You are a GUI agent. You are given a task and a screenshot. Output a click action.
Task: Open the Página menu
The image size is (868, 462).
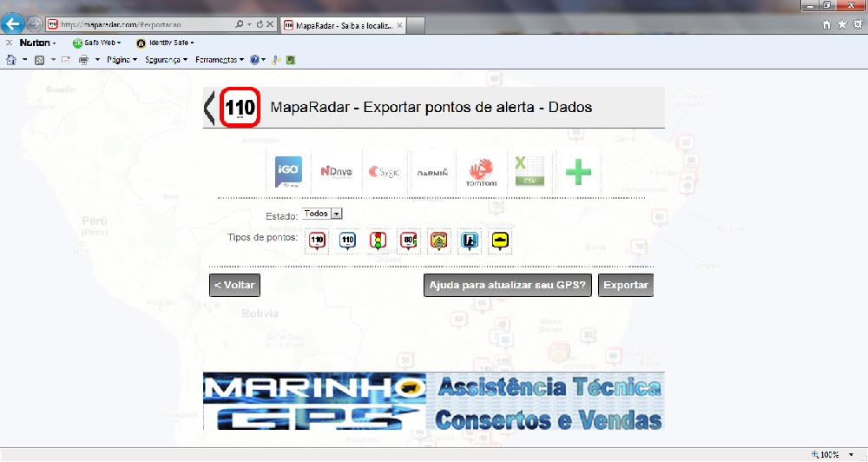122,60
